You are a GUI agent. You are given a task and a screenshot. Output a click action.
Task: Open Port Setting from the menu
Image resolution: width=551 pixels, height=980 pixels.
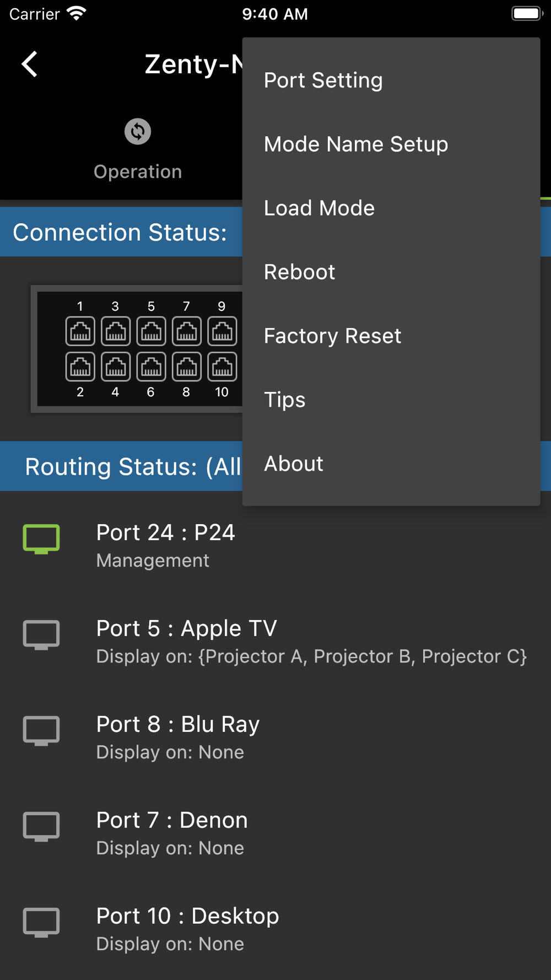click(323, 80)
